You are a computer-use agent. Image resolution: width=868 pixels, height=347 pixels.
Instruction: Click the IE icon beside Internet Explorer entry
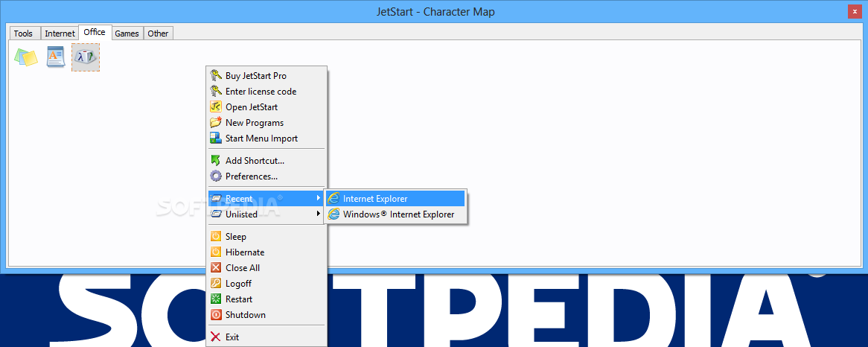click(334, 198)
